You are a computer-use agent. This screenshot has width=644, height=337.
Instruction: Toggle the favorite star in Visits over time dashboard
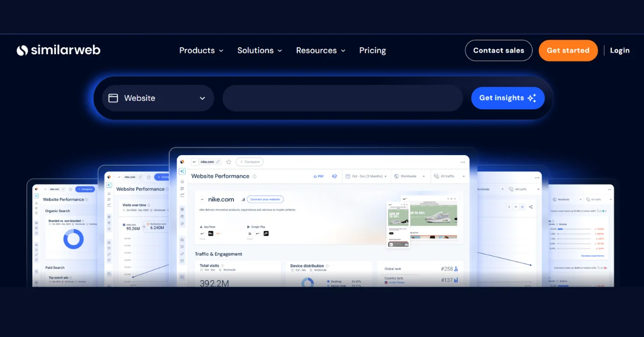pos(149,177)
